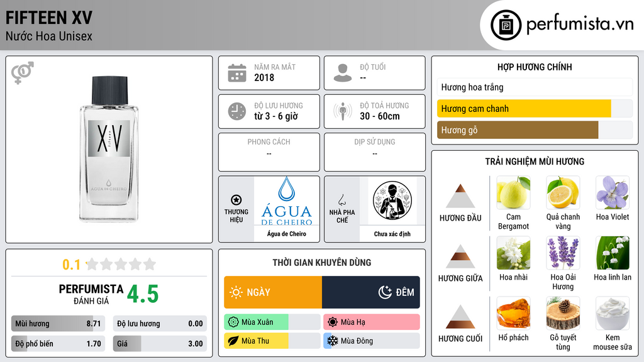Click the Fifteen XV perfume bottle image

(x=109, y=149)
